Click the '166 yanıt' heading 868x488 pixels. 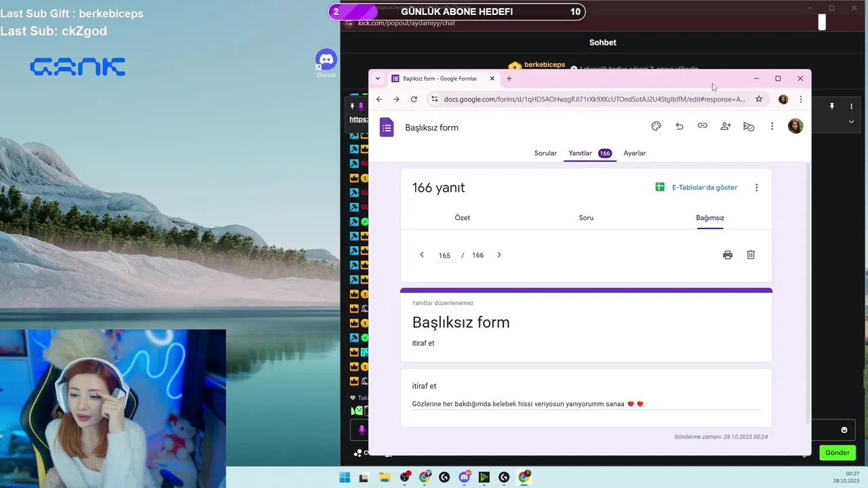[439, 188]
